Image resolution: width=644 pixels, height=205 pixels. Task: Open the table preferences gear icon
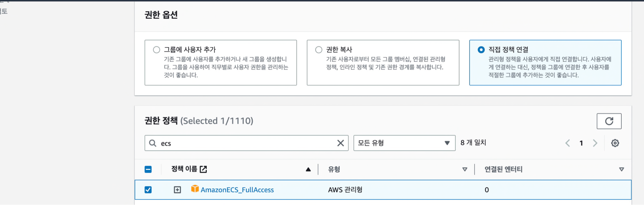(615, 143)
